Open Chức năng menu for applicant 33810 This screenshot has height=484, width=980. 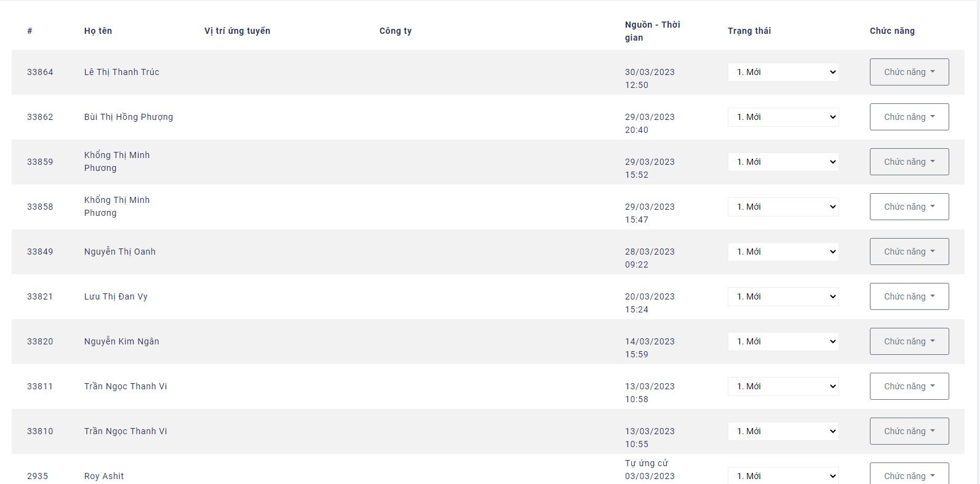pos(909,431)
